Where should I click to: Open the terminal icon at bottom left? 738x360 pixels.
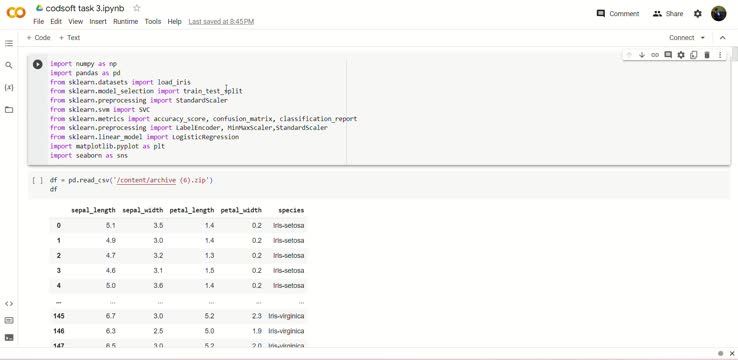click(x=9, y=337)
